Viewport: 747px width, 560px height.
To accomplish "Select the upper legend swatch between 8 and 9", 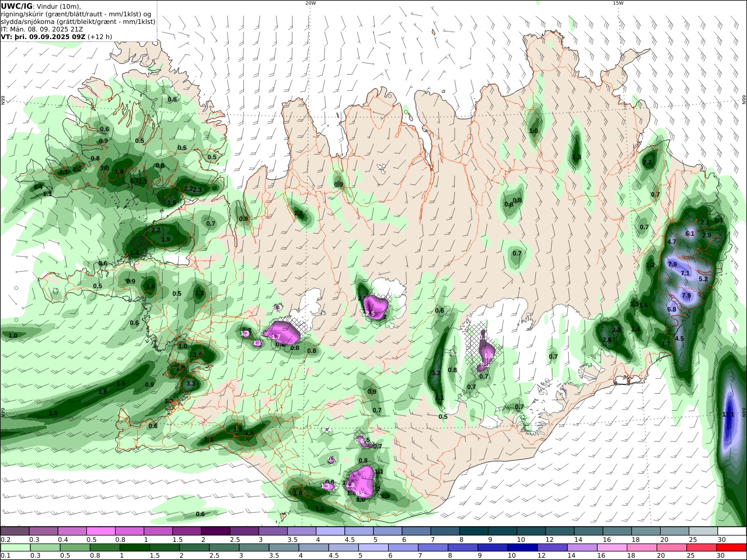I will (473, 531).
